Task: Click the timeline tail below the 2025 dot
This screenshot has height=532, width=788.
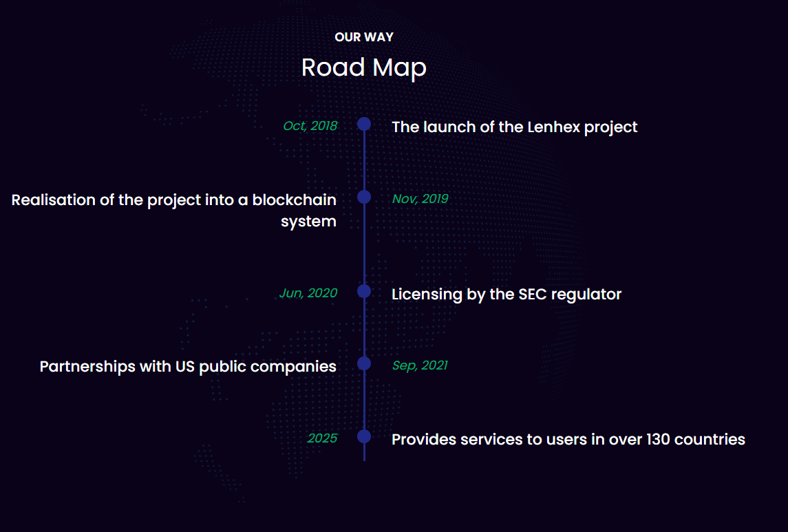Action: pos(364,453)
